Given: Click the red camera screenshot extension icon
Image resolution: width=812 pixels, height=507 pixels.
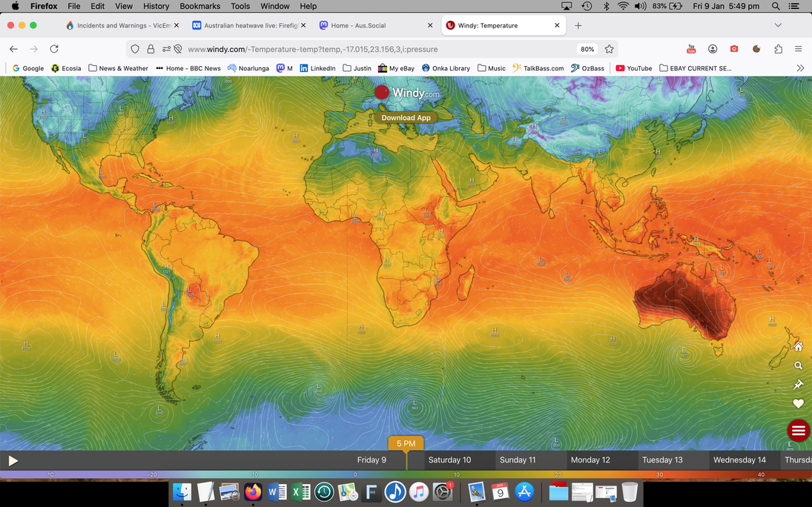Looking at the screenshot, I should (733, 49).
